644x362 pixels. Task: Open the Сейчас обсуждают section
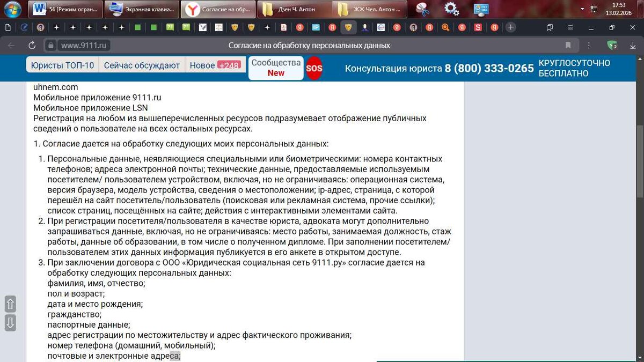(x=142, y=65)
